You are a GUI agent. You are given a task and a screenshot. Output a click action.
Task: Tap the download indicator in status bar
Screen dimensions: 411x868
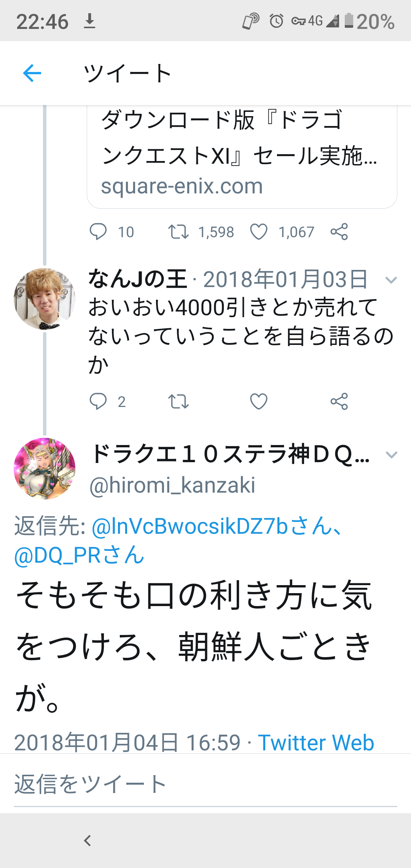pyautogui.click(x=89, y=21)
